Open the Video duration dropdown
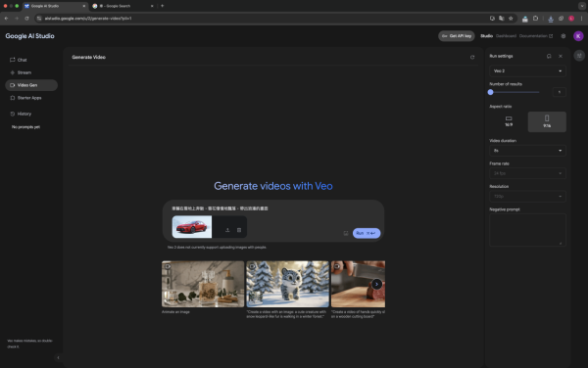The width and height of the screenshot is (588, 368). [527, 151]
